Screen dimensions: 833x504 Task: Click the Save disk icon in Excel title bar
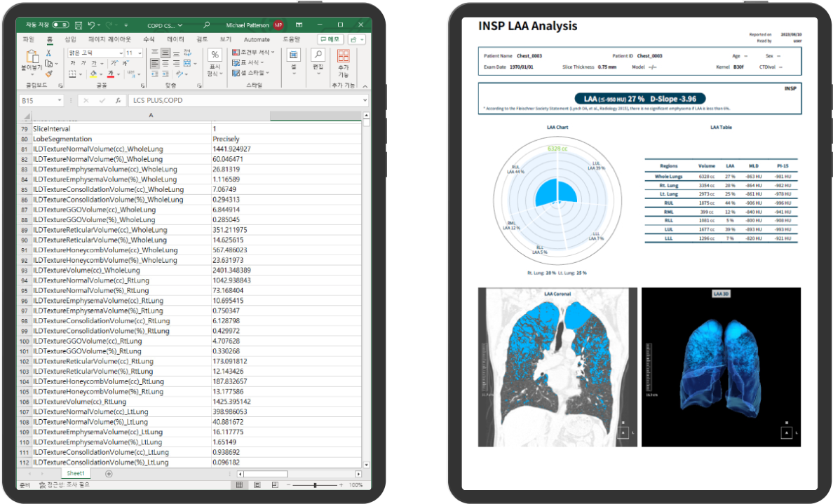click(79, 25)
